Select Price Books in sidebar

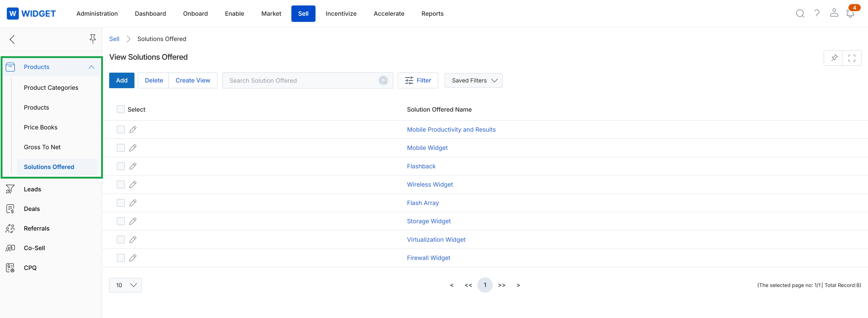tap(40, 127)
